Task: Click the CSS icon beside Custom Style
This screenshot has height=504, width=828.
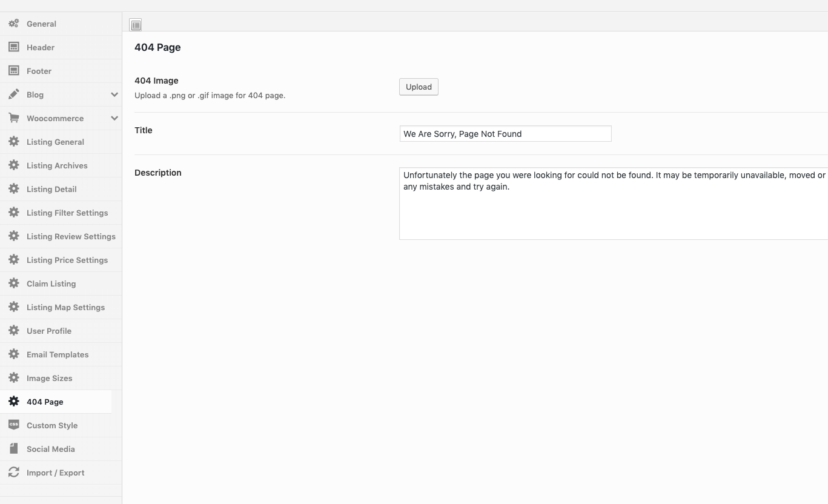Action: 13,425
